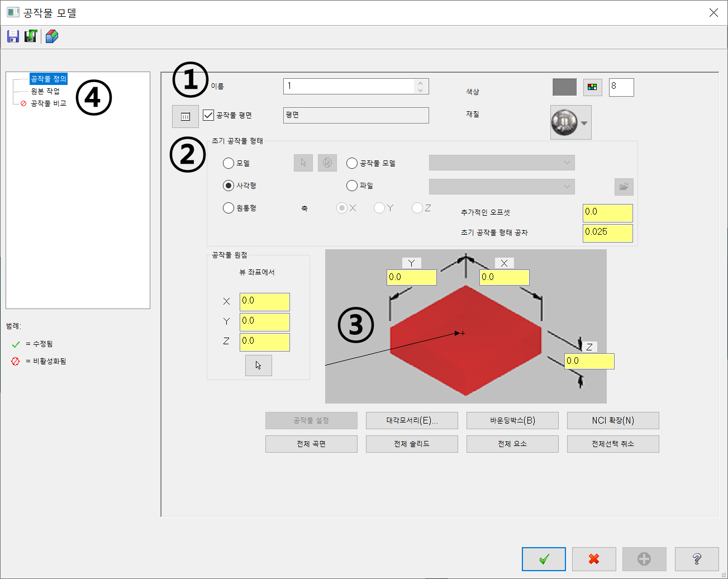Screen dimensions: 728x579
Task: Click the plus apply button
Action: pyautogui.click(x=644, y=559)
